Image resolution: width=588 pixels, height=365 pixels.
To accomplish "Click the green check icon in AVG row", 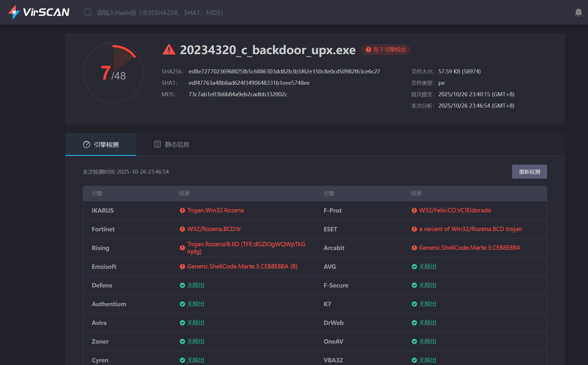I will pyautogui.click(x=414, y=266).
